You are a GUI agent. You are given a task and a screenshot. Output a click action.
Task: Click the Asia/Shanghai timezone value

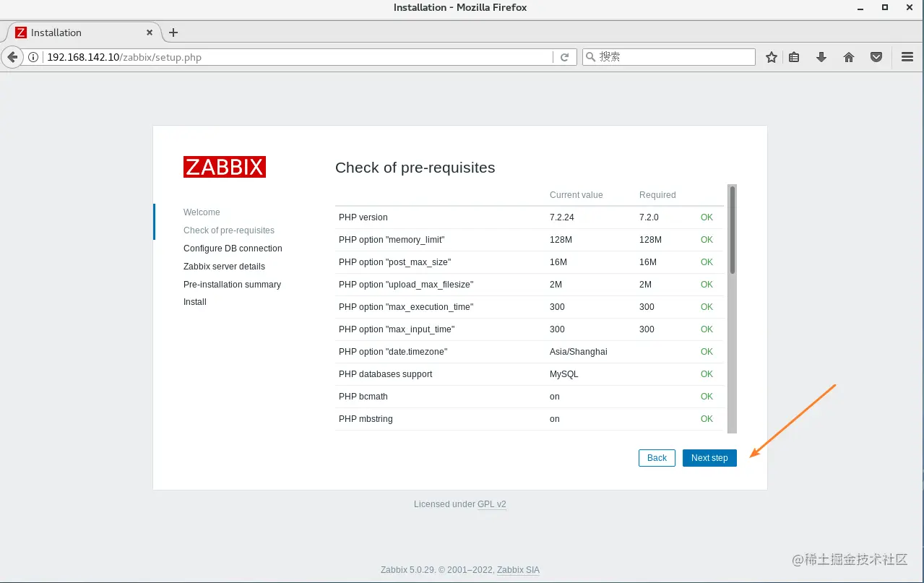point(579,352)
